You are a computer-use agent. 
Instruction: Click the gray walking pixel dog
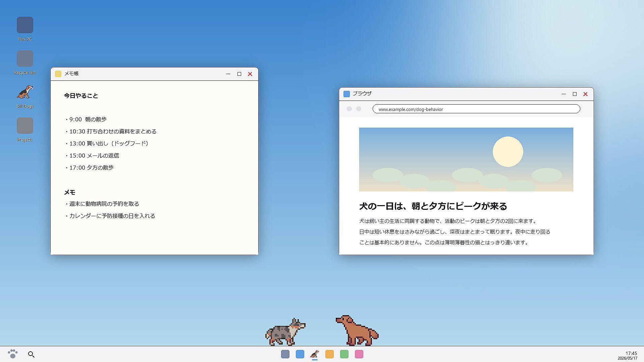[285, 332]
